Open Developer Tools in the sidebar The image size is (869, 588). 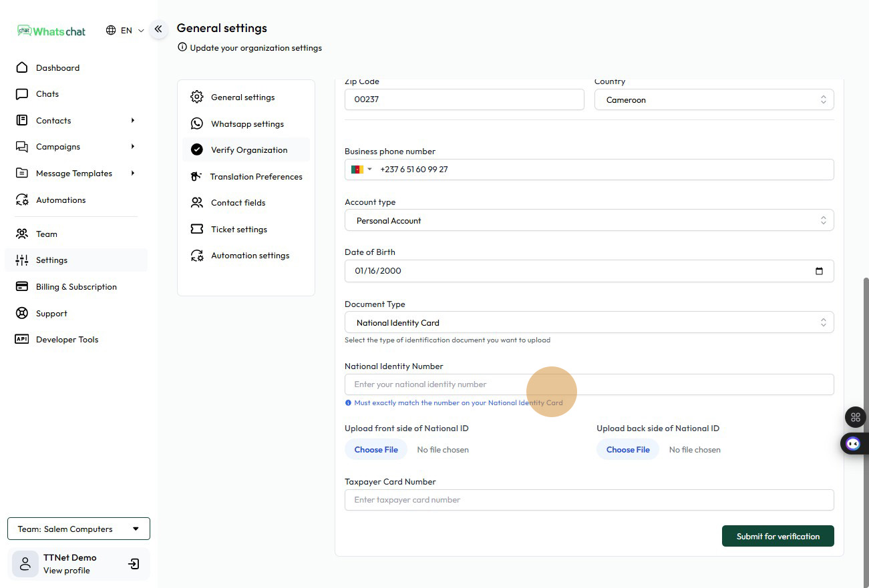pos(67,340)
